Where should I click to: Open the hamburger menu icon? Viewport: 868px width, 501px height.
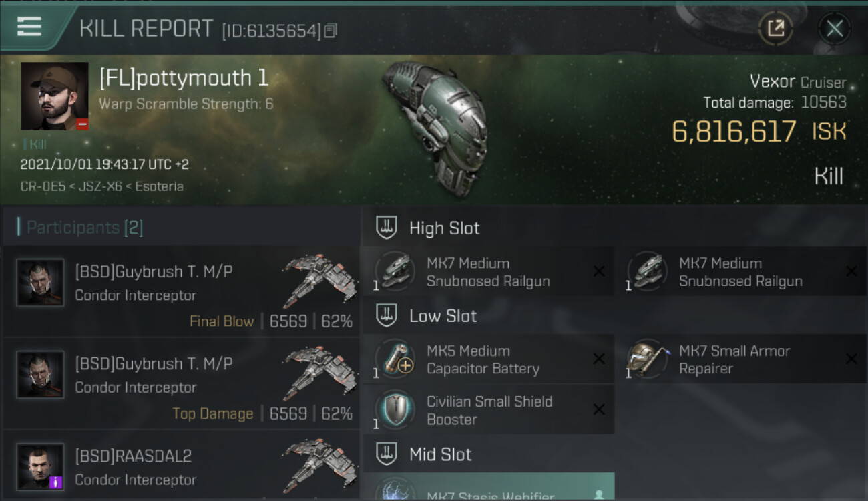(x=29, y=27)
